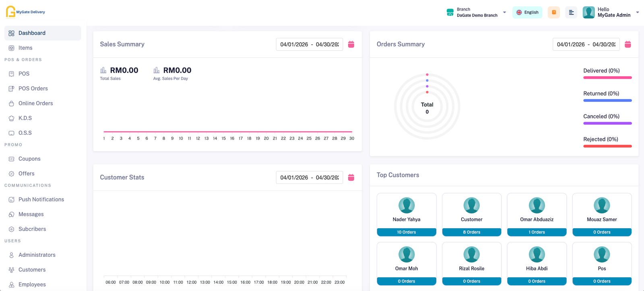This screenshot has width=644, height=291.
Task: Expand the MyGate Admin user menu arrow
Action: (x=638, y=12)
